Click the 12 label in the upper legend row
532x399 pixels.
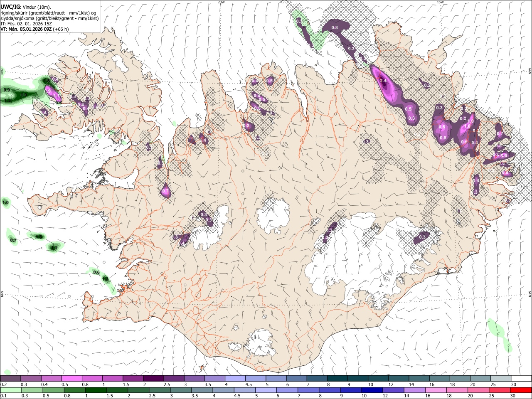391,384
